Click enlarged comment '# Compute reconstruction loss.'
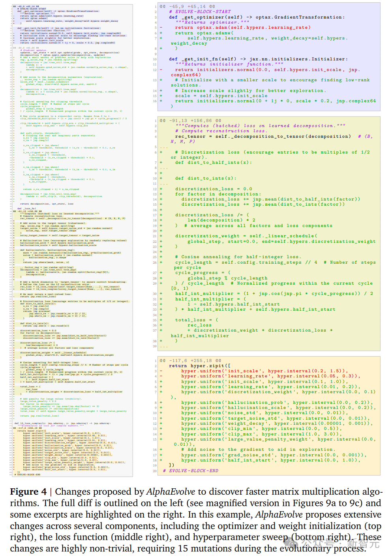This screenshot has width=392, height=559. pyautogui.click(x=221, y=131)
